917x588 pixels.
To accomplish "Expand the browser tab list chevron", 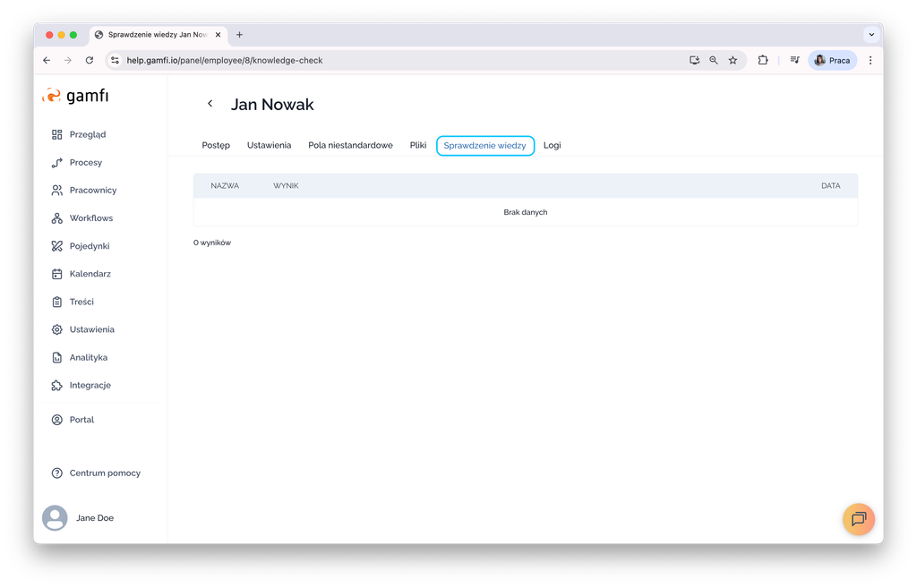I will [870, 35].
